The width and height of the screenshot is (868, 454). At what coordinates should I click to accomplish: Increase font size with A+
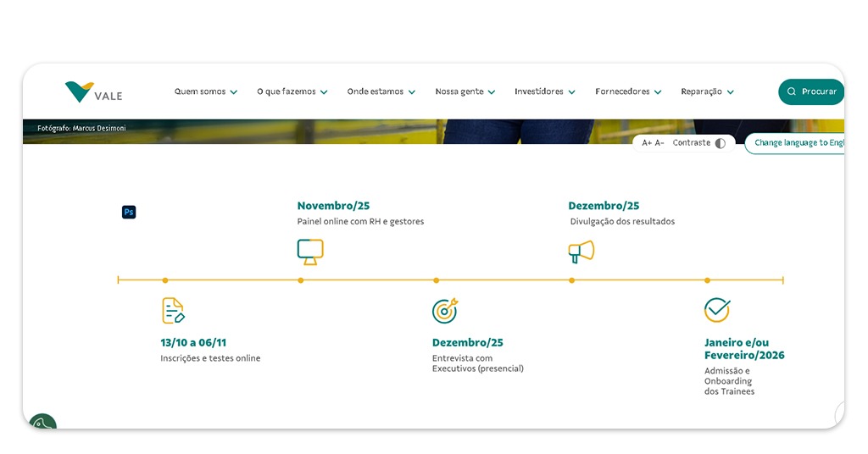pos(647,143)
